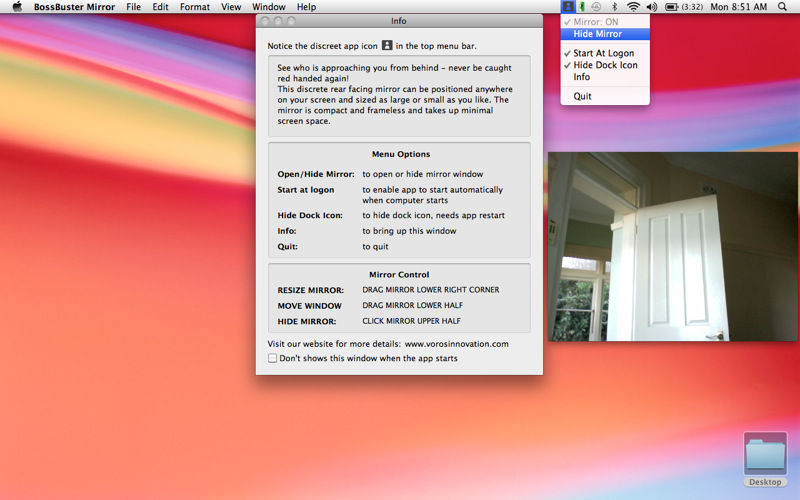This screenshot has width=800, height=500.
Task: Click the Hide Dock Icon: label in Info window
Action: point(310,215)
